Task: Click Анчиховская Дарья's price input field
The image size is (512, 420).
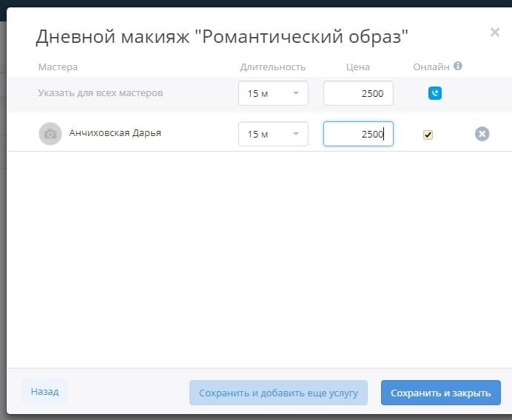Action: coord(358,134)
